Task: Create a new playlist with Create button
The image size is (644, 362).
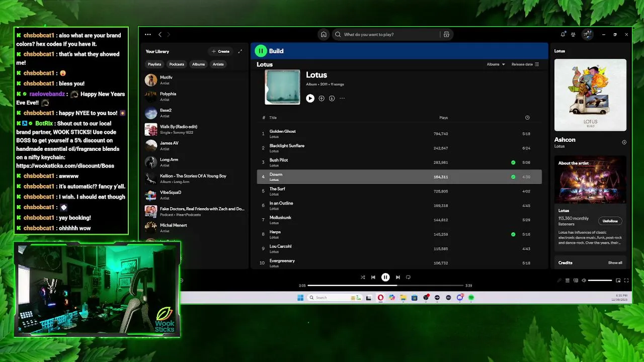Action: click(x=221, y=51)
